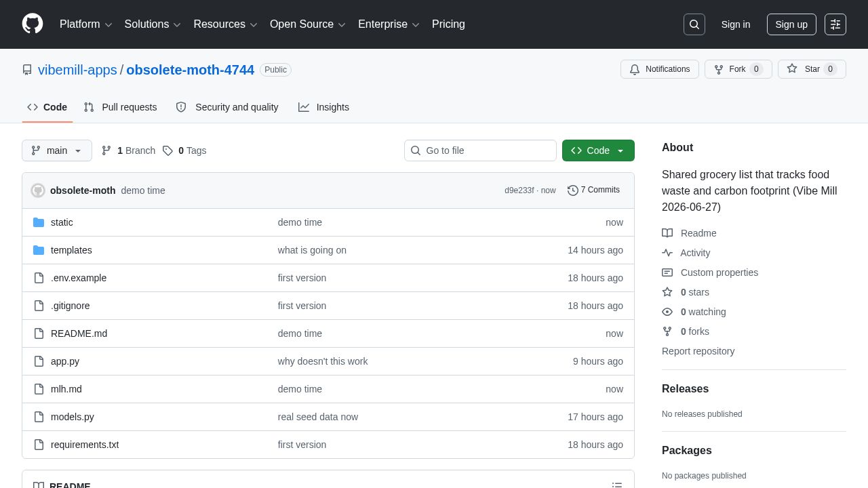Click the file icon for models.py
Image resolution: width=868 pixels, height=488 pixels.
tap(39, 417)
